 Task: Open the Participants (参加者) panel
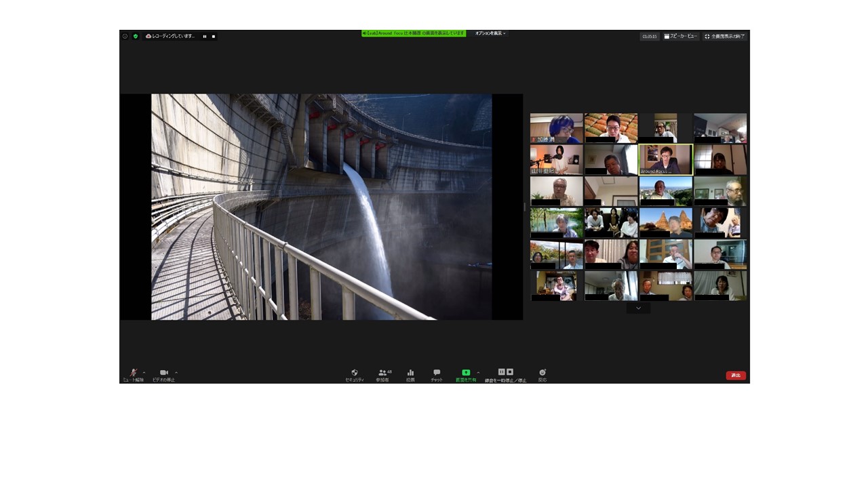[x=383, y=375]
